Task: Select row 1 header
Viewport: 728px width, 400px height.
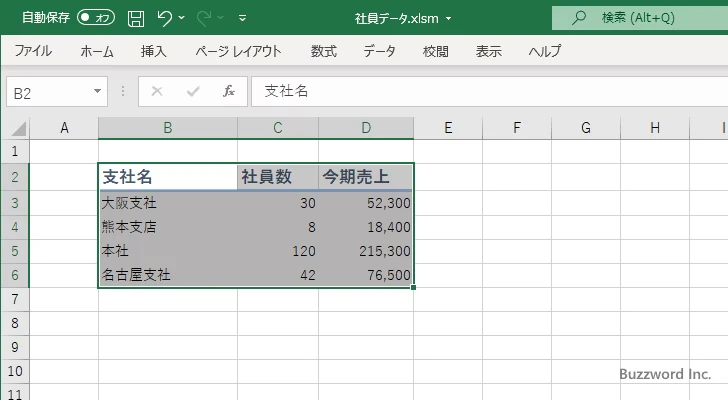Action: click(x=15, y=151)
